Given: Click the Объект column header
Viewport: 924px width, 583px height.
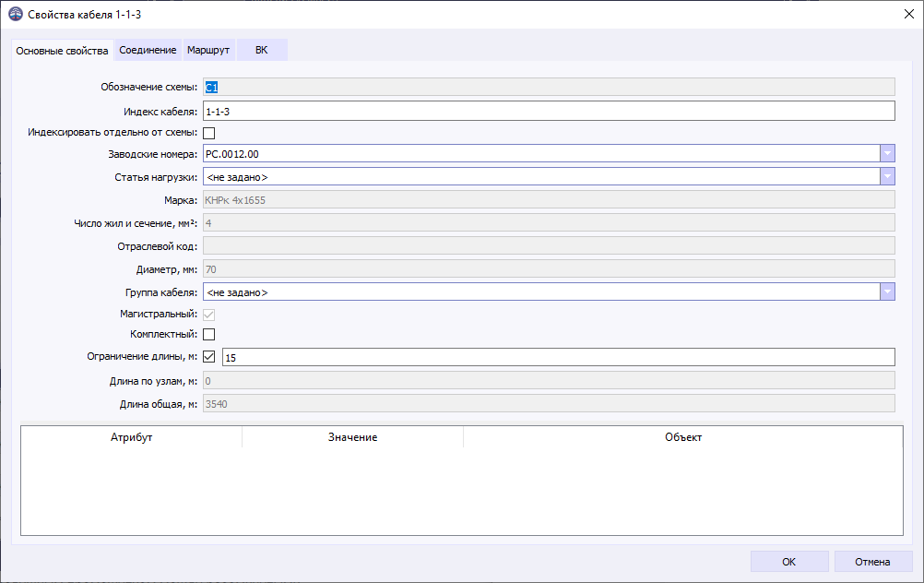Looking at the screenshot, I should 682,437.
